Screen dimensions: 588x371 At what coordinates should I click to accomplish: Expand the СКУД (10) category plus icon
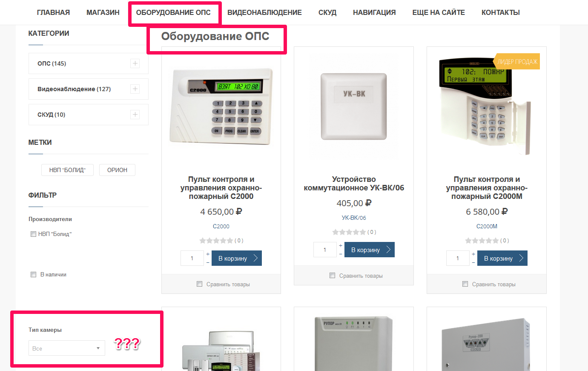coord(135,115)
